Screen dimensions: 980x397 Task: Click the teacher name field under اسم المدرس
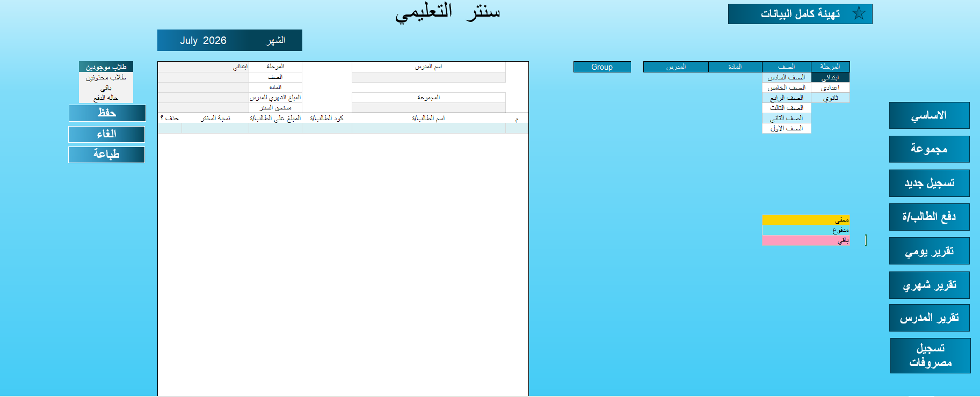click(429, 77)
